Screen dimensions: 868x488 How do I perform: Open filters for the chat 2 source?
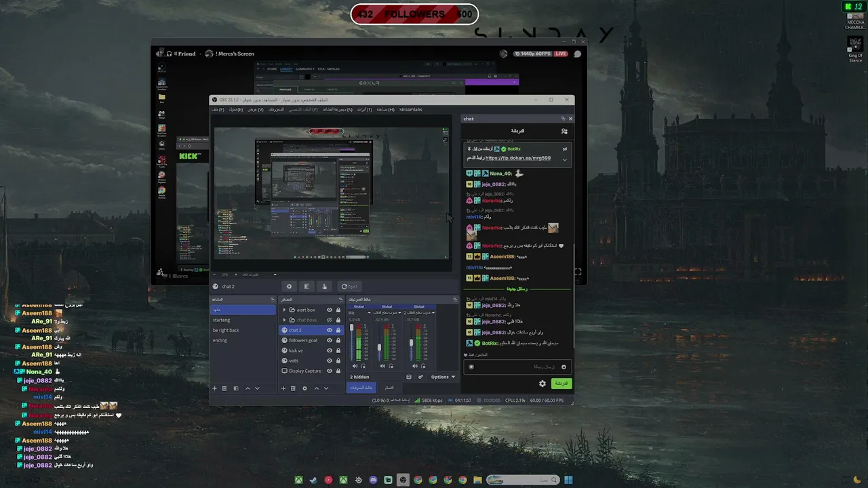[x=307, y=287]
